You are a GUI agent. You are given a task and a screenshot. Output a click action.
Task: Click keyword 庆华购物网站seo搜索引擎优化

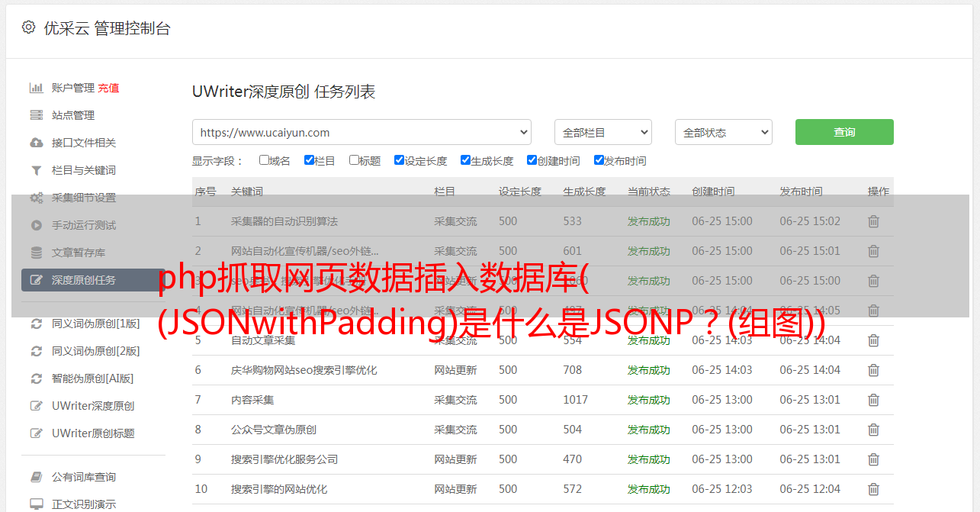(304, 370)
